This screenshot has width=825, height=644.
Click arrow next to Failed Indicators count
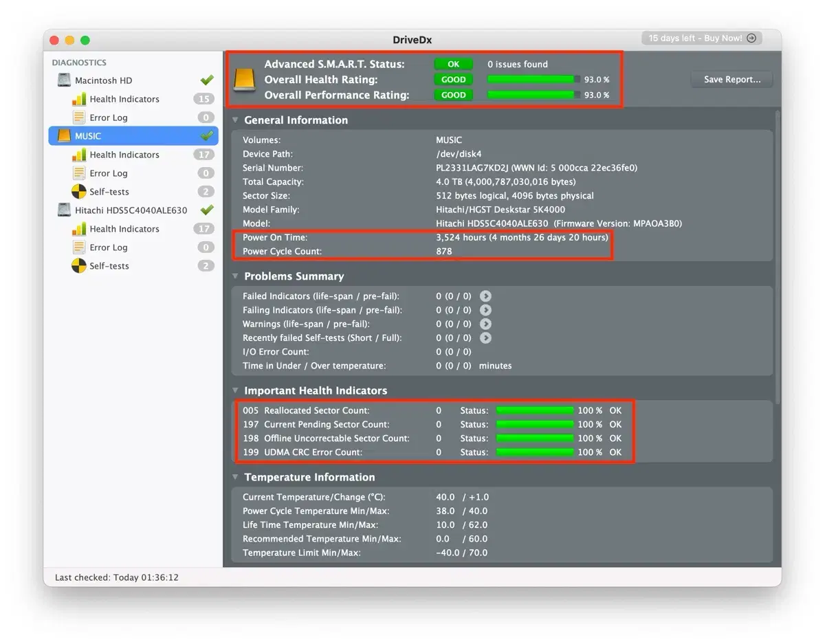(485, 296)
